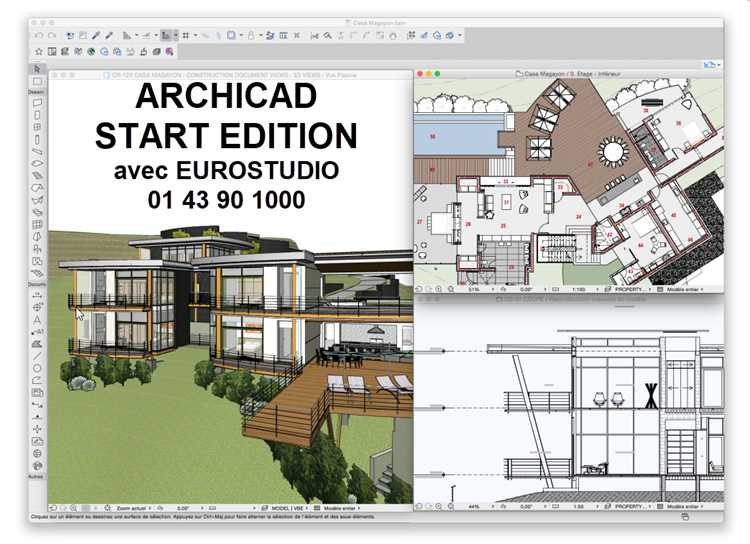Open the dropdown arrow next to guide lines icon

[136, 35]
